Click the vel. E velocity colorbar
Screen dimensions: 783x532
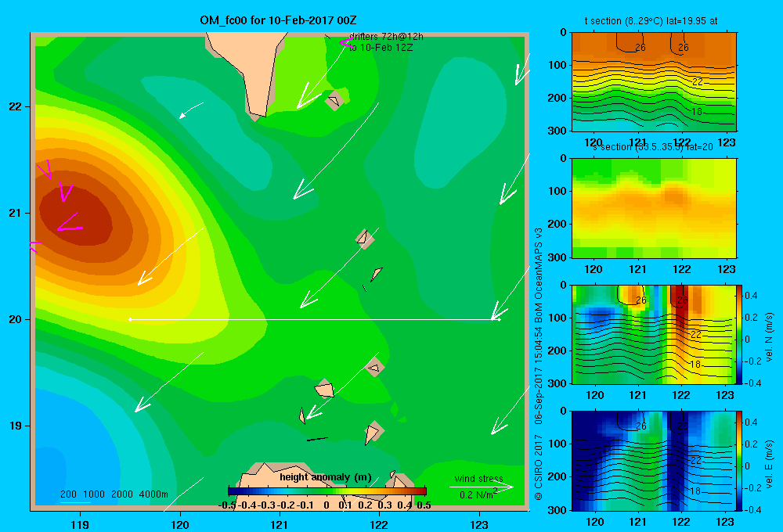(739, 461)
